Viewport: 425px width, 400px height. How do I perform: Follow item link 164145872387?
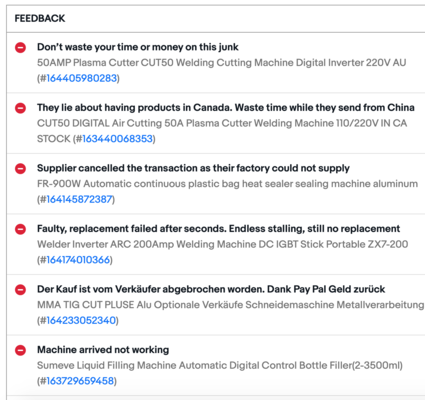coord(79,199)
